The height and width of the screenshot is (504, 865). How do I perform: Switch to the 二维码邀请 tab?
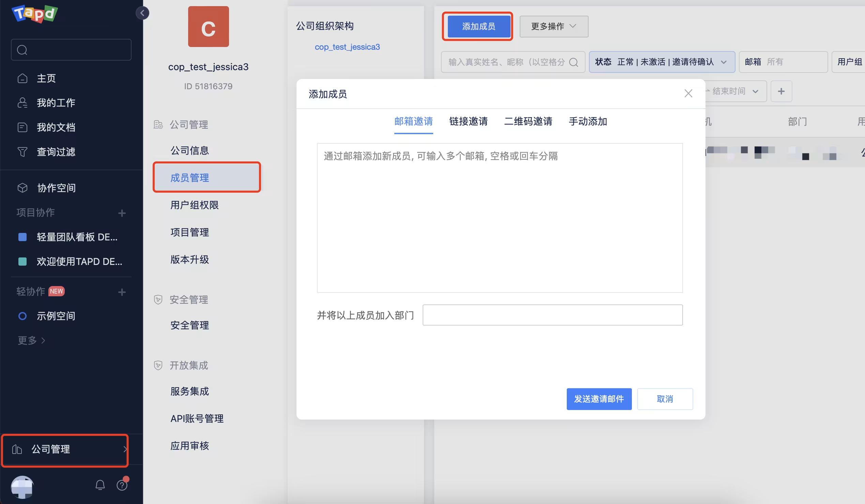pos(528,121)
